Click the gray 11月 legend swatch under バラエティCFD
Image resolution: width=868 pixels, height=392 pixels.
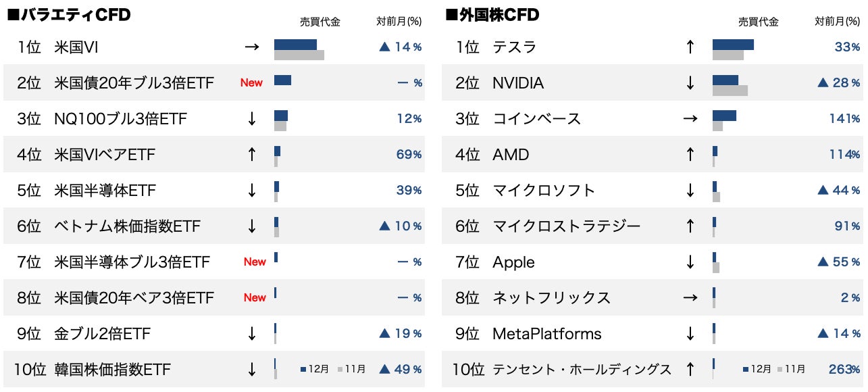(x=340, y=370)
